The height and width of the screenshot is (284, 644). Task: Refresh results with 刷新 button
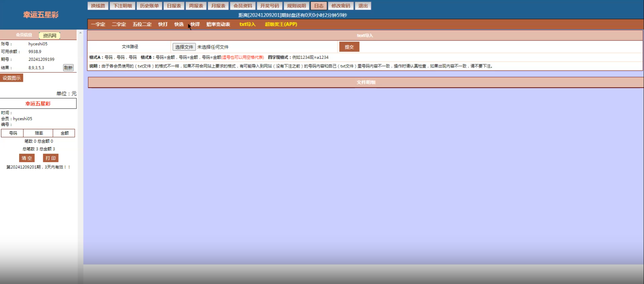[68, 68]
